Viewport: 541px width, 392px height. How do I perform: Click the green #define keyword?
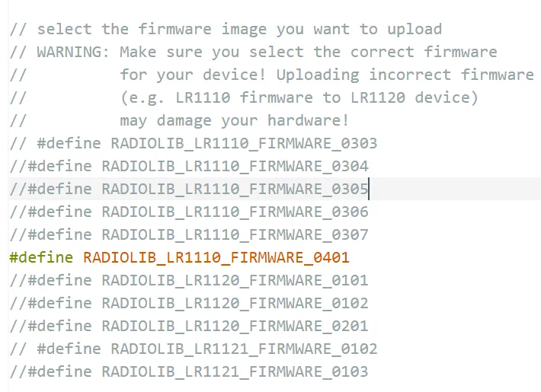pos(41,257)
